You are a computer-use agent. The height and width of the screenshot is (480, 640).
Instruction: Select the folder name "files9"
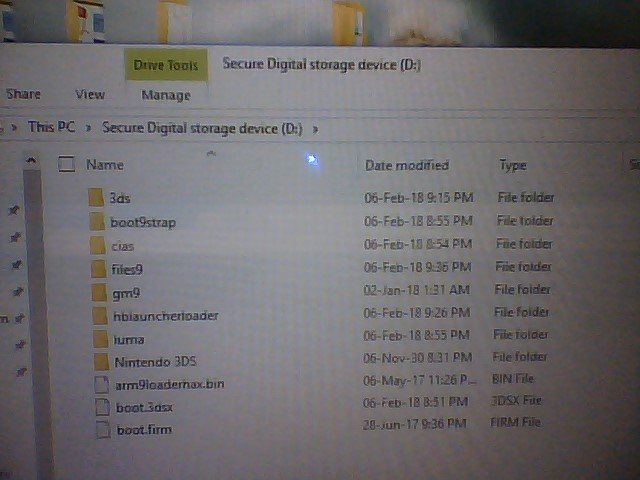point(127,269)
